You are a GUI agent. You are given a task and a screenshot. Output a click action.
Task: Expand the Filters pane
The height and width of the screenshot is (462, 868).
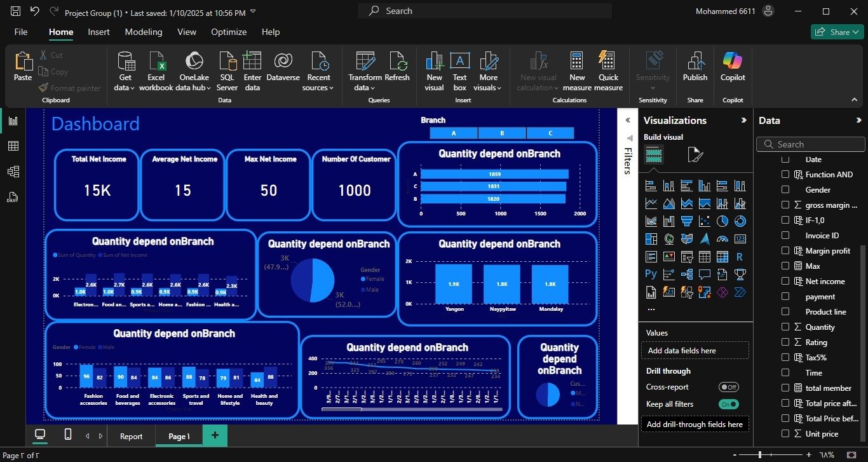[628, 120]
